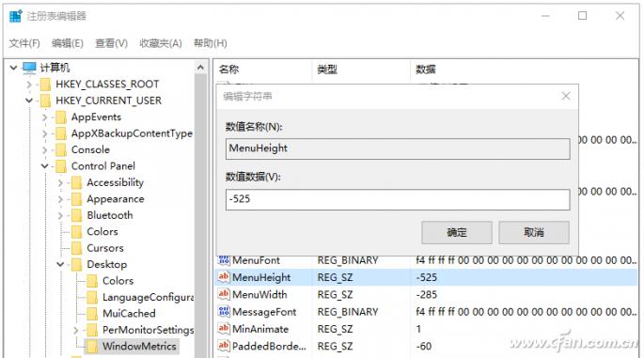Expand the Bluetooth node

pos(60,215)
